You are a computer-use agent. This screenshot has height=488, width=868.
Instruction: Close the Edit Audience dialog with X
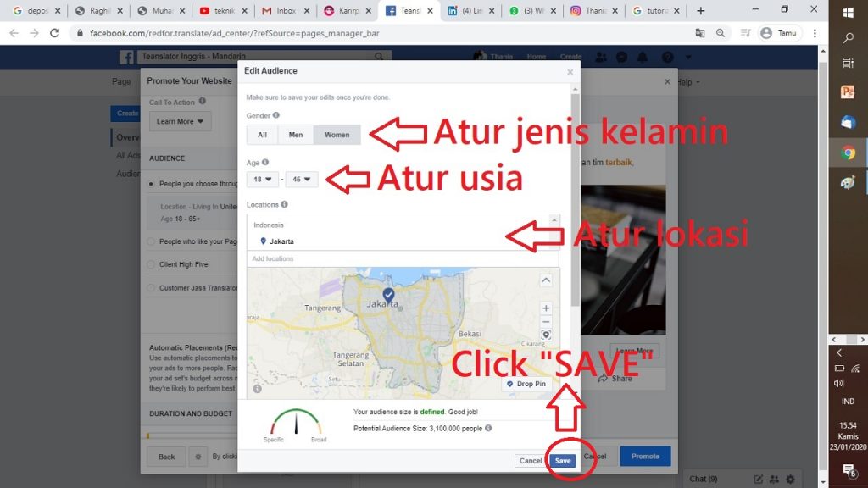[570, 72]
